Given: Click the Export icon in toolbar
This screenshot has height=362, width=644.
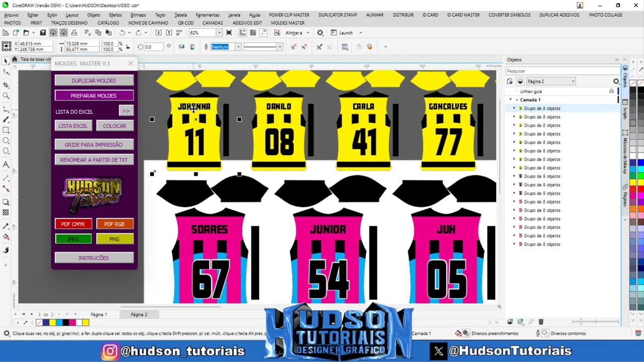Looking at the screenshot, I should [170, 33].
